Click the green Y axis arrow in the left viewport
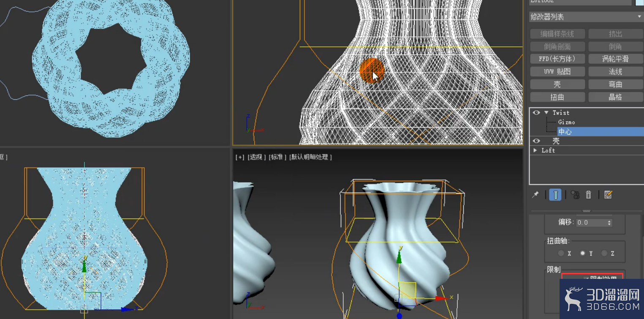The width and height of the screenshot is (644, 319). [84, 266]
